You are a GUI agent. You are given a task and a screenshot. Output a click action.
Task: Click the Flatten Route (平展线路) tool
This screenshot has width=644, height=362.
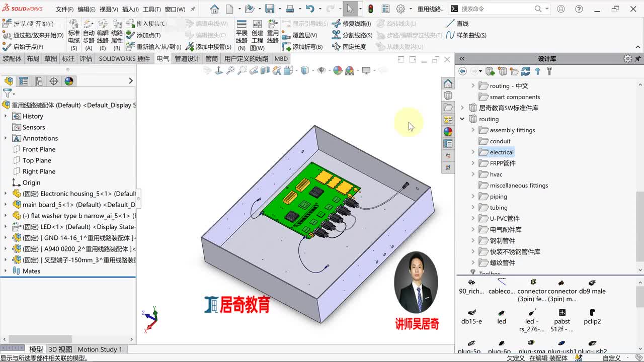click(x=242, y=35)
